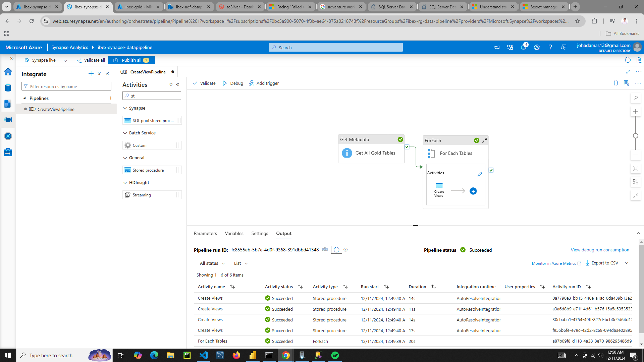Click Filter resources by name field

tap(66, 86)
